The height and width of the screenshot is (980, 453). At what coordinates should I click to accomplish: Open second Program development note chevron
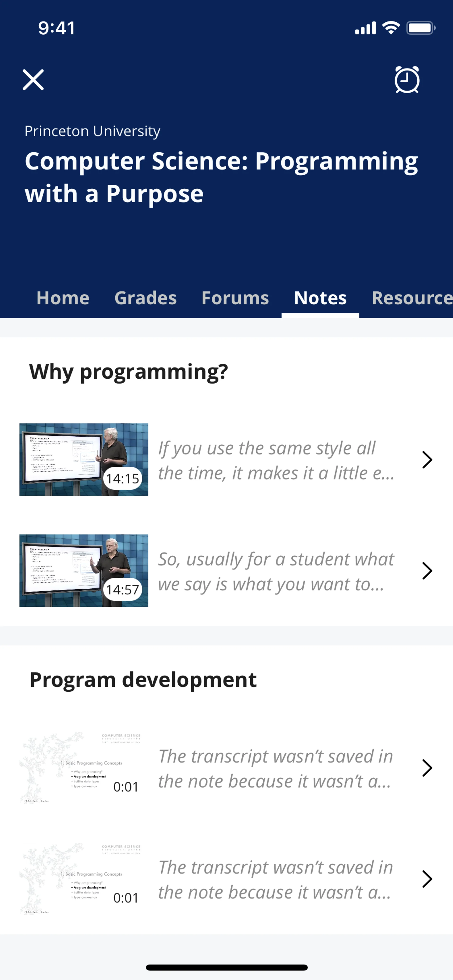pyautogui.click(x=427, y=879)
